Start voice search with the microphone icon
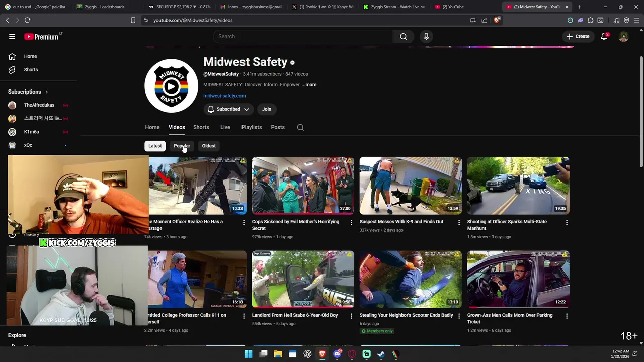Screen dimensions: 644x362 426,36
